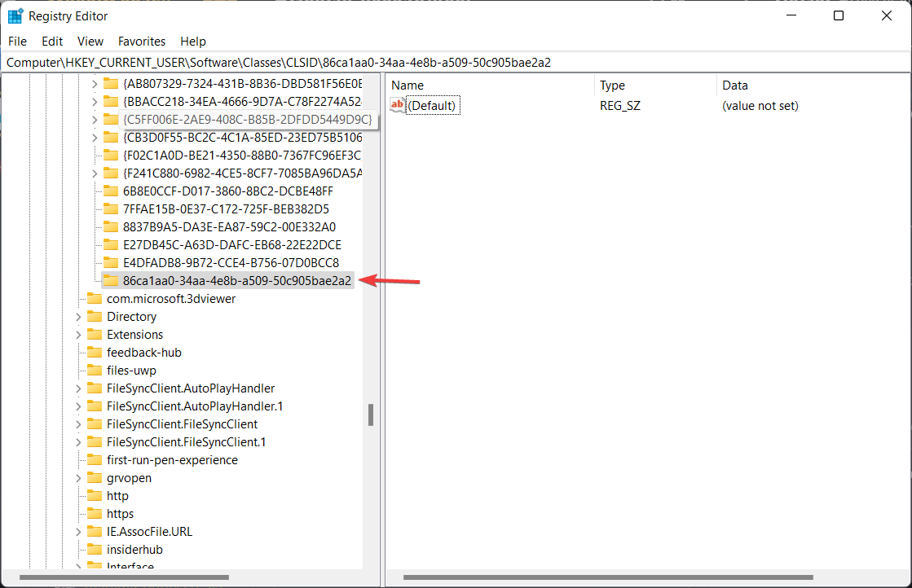Select the com.microsoft.3dviewer key
This screenshot has width=912, height=588.
pyautogui.click(x=171, y=299)
